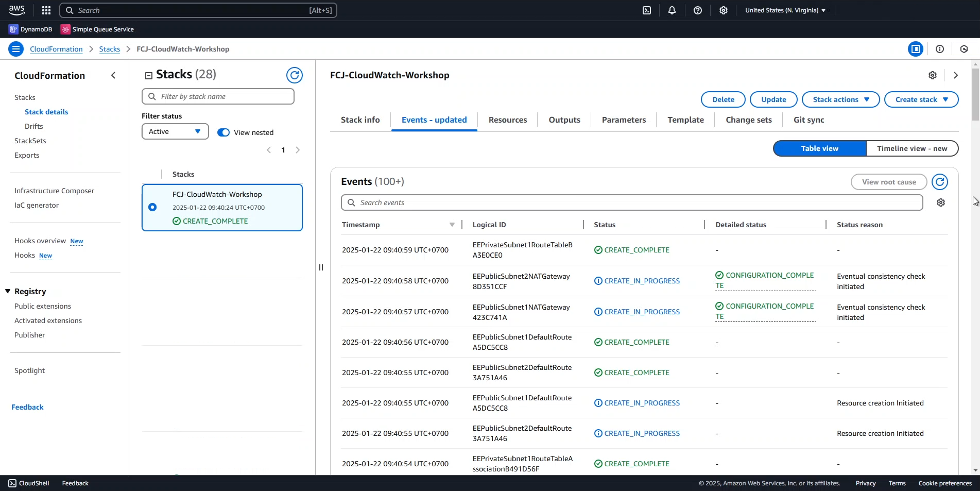Collapse the Stacks panel square icon
980x491 pixels.
click(149, 76)
